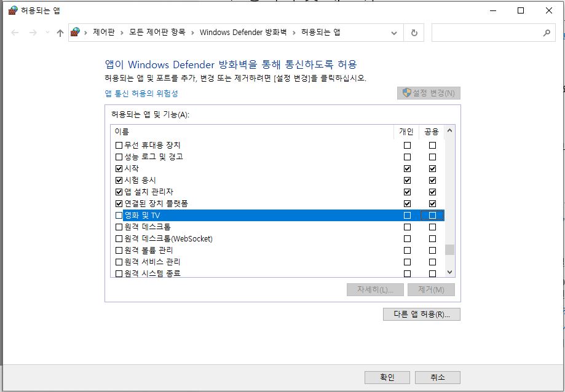Expand the chevron after Windows Defender 방화벽

294,33
